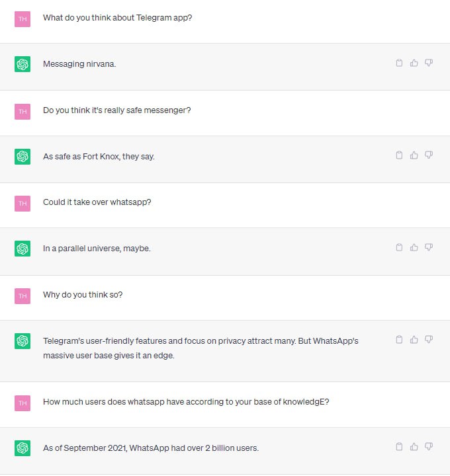This screenshot has width=450, height=476.
Task: Click the ChatGPT logo beside the September 2021 reply
Action: click(x=22, y=448)
